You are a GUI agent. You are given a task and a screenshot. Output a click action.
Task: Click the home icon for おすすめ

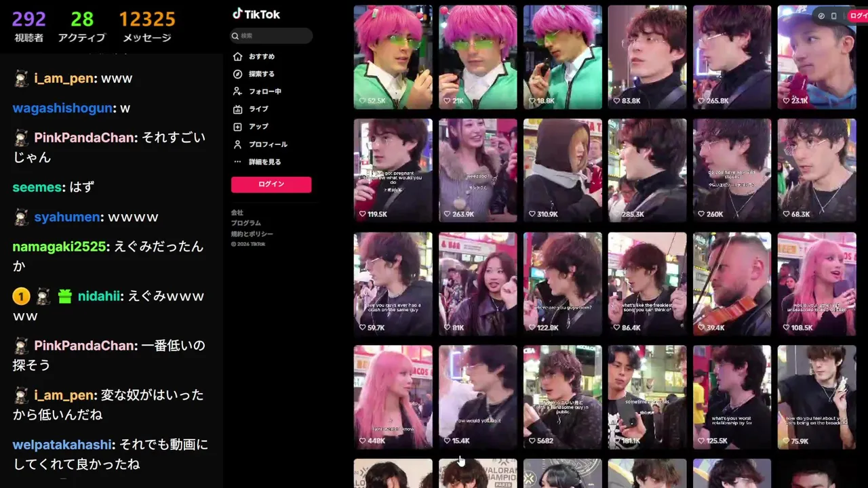click(237, 56)
